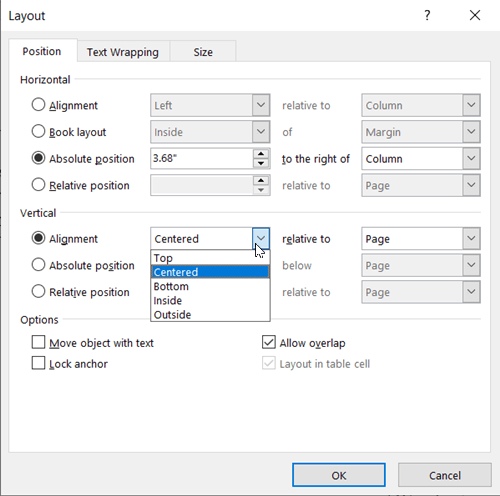This screenshot has height=496, width=500.
Task: Enable Move object with text checkbox
Action: tap(38, 342)
